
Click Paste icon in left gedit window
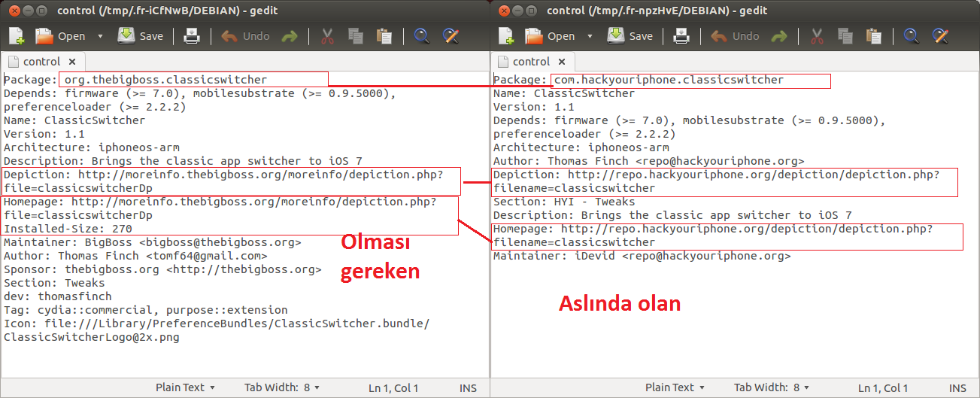pyautogui.click(x=384, y=36)
